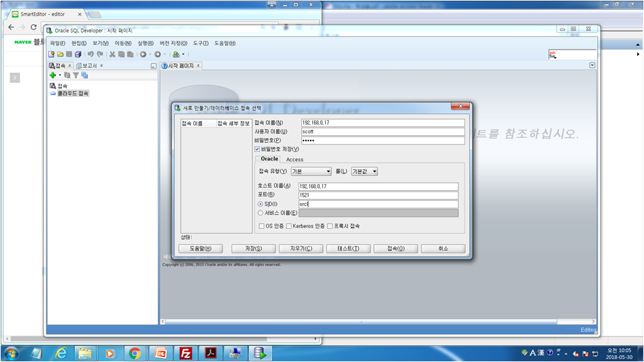The width and height of the screenshot is (644, 362).
Task: Open the 편집 menu
Action: tap(79, 43)
